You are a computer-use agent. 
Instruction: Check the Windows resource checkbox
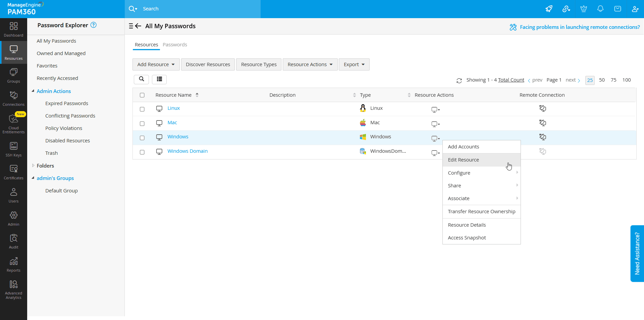point(142,138)
